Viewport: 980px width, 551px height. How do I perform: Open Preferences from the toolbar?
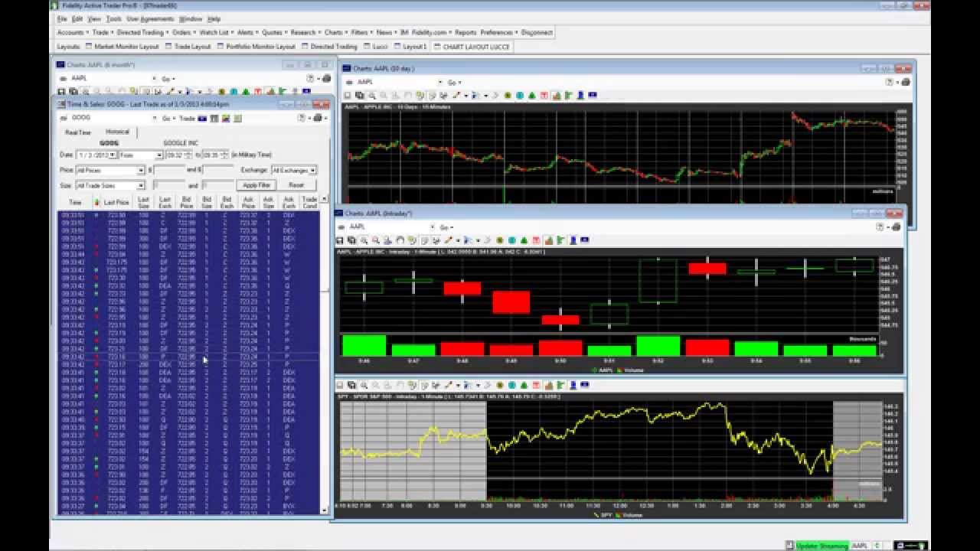(496, 33)
